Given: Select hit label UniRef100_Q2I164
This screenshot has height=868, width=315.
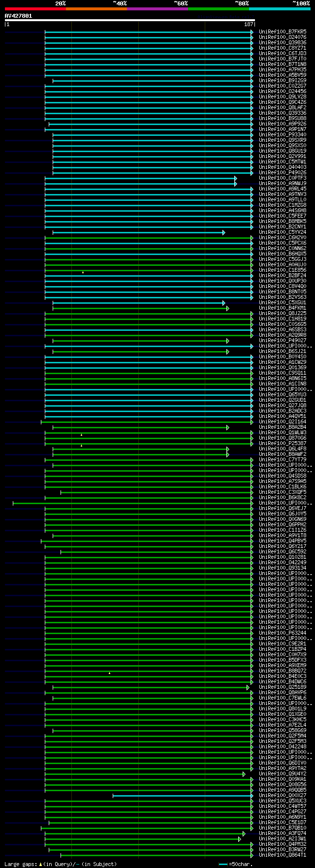Looking at the screenshot, I should coord(283,422).
